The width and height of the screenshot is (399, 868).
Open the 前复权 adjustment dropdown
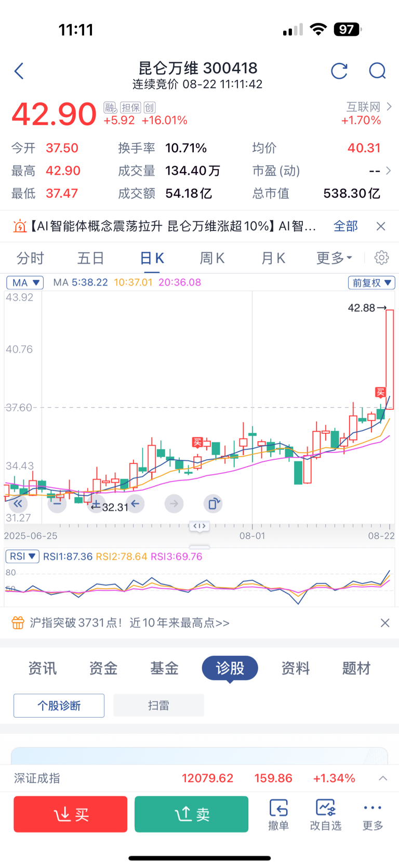point(371,282)
